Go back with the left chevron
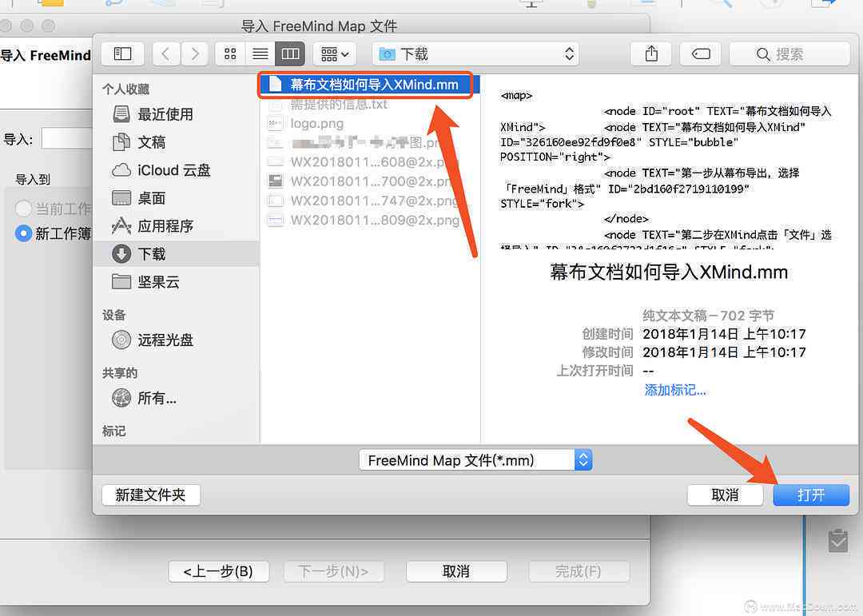This screenshot has width=863, height=616. 165,54
